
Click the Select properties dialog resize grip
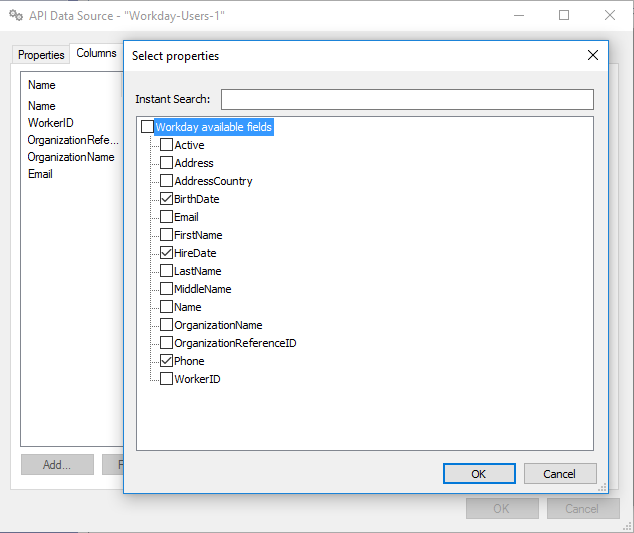pyautogui.click(x=602, y=488)
